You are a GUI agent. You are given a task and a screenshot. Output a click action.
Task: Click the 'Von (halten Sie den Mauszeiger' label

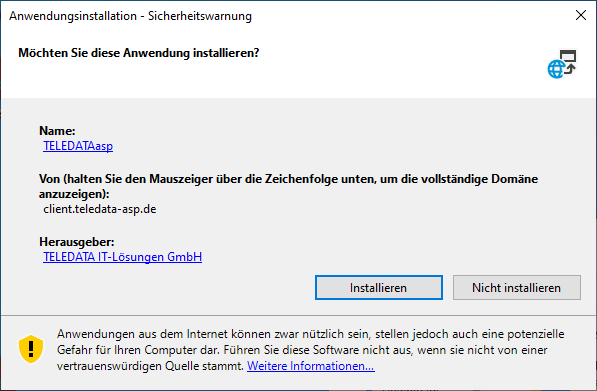pyautogui.click(x=288, y=186)
